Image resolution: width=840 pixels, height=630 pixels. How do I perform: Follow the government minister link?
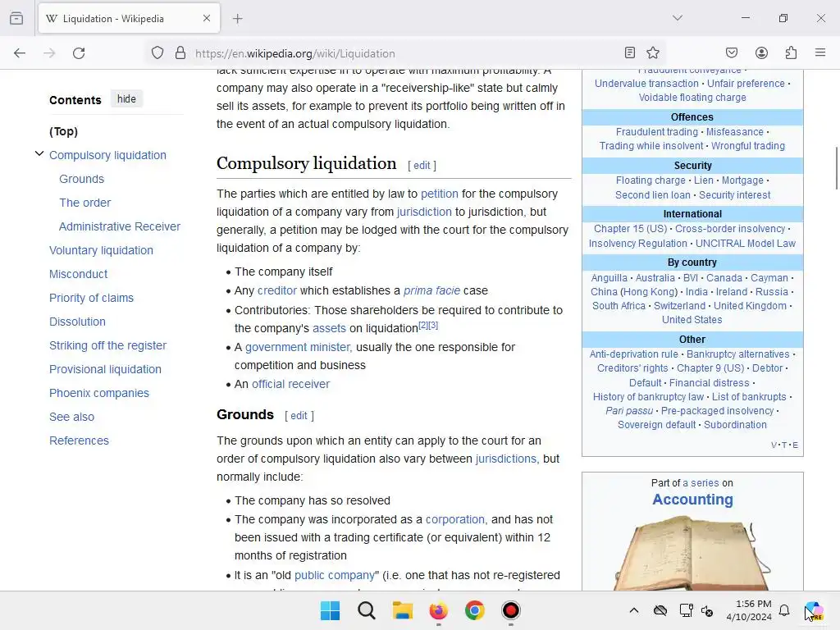point(298,347)
